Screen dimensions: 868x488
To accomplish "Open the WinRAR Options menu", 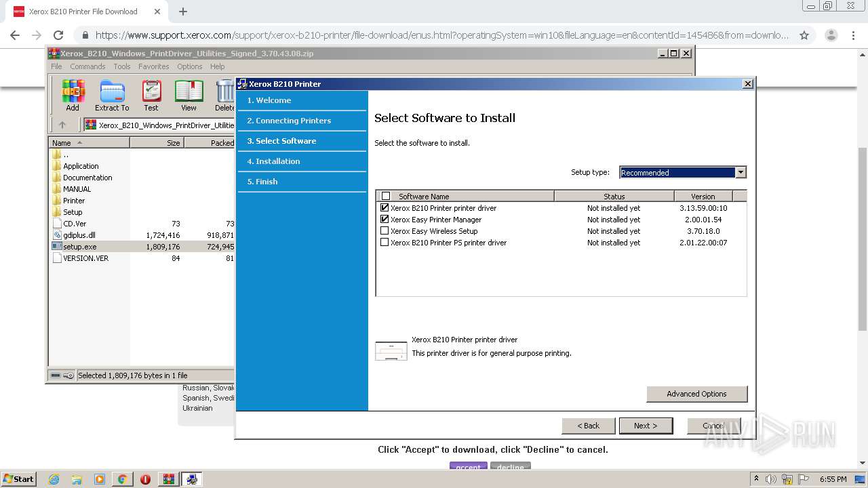I will click(190, 66).
